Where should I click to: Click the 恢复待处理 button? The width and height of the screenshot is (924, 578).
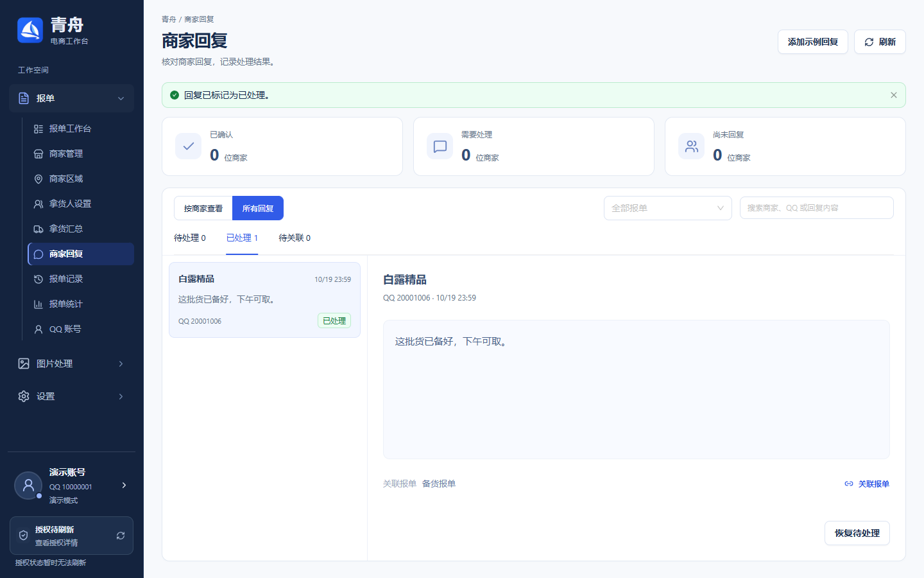tap(857, 533)
